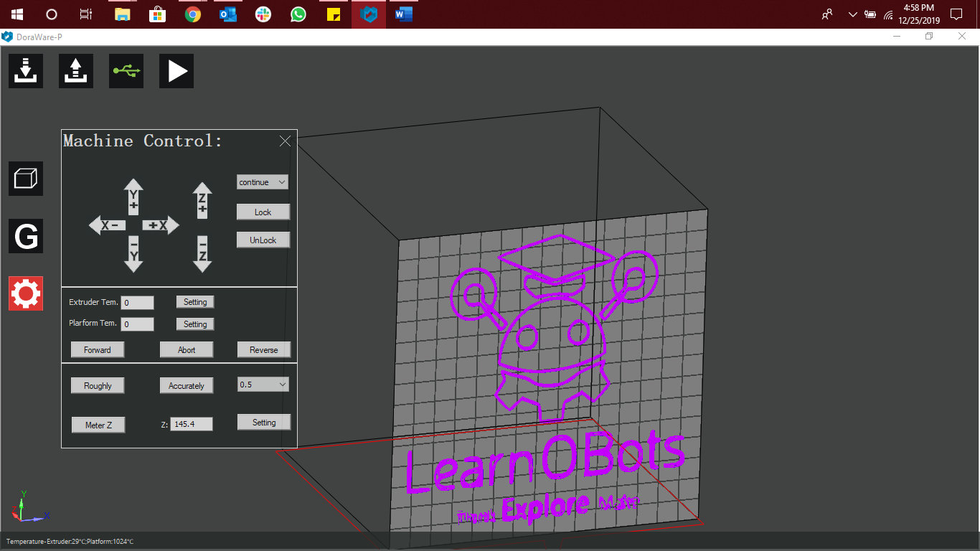Screen dimensions: 980x551
Task: Click the Abort button
Action: [x=187, y=349]
